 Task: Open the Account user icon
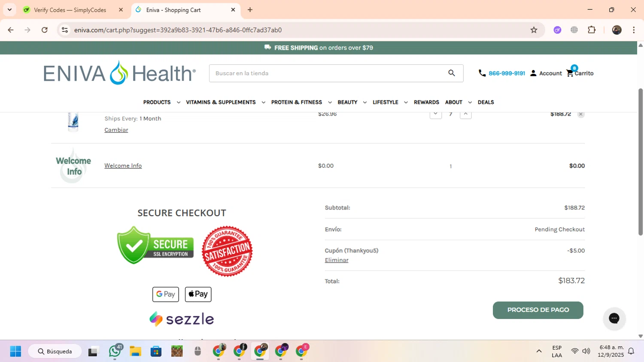533,73
